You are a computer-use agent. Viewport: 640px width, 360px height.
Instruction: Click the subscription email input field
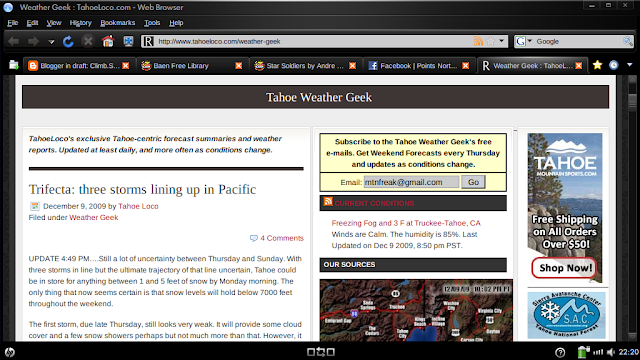point(411,182)
